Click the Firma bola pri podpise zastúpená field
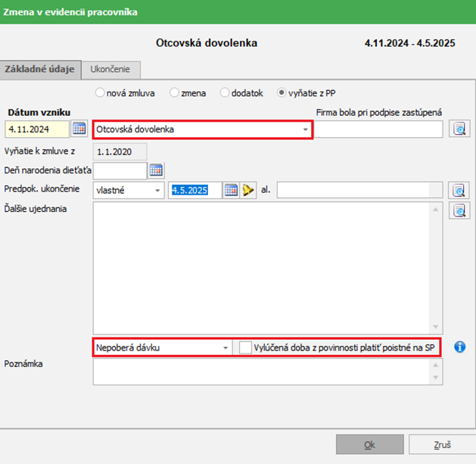Image resolution: width=476 pixels, height=464 pixels. pos(378,129)
